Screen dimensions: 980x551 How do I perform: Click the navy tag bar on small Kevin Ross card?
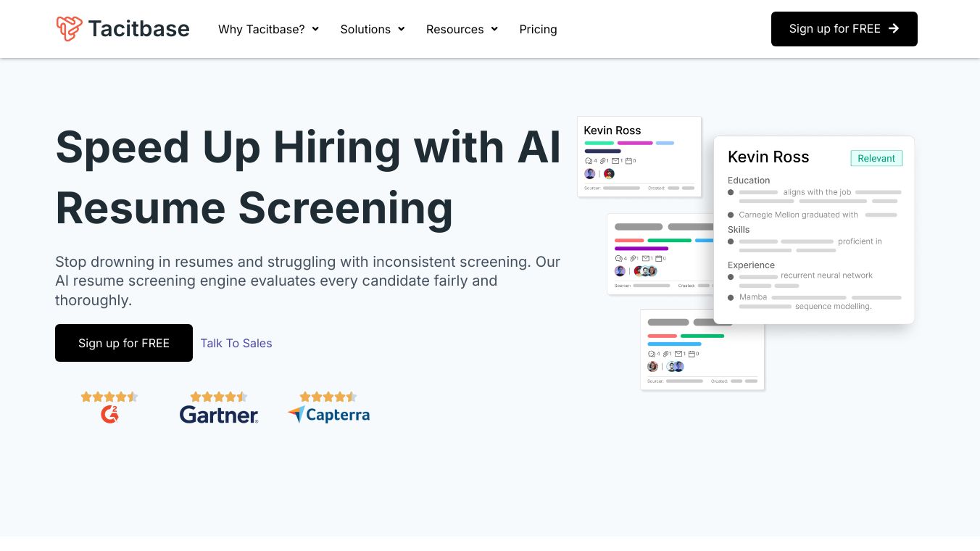(602, 151)
